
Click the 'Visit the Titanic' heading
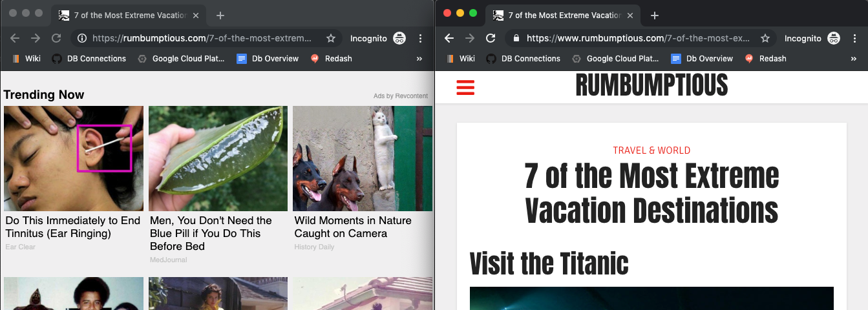[x=549, y=263]
